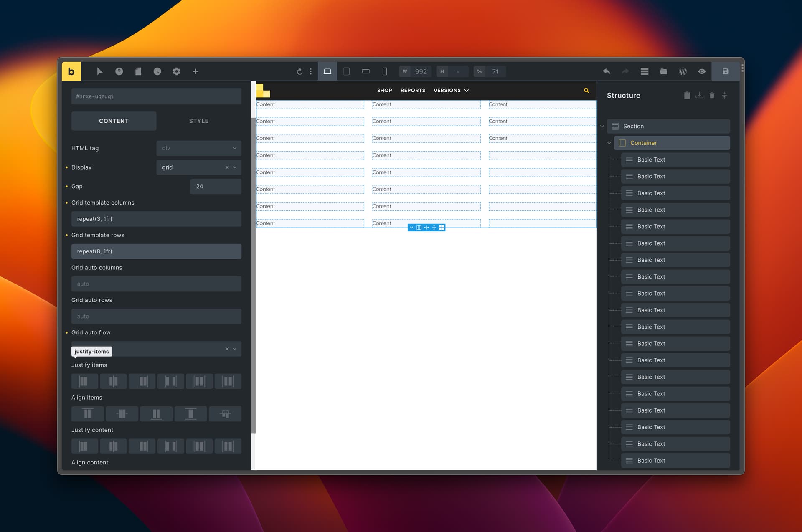Expand the Grid auto flow dropdown
802x532 pixels.
tap(235, 349)
